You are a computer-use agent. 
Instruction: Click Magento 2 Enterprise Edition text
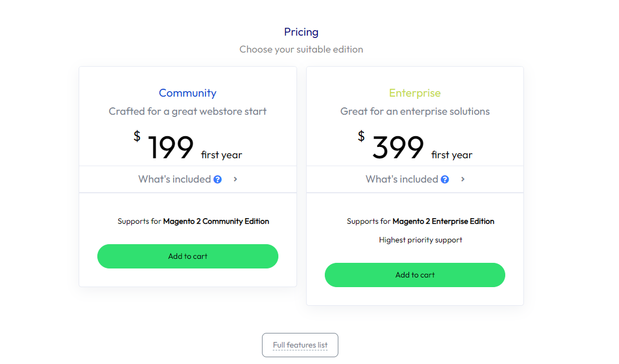pyautogui.click(x=444, y=221)
